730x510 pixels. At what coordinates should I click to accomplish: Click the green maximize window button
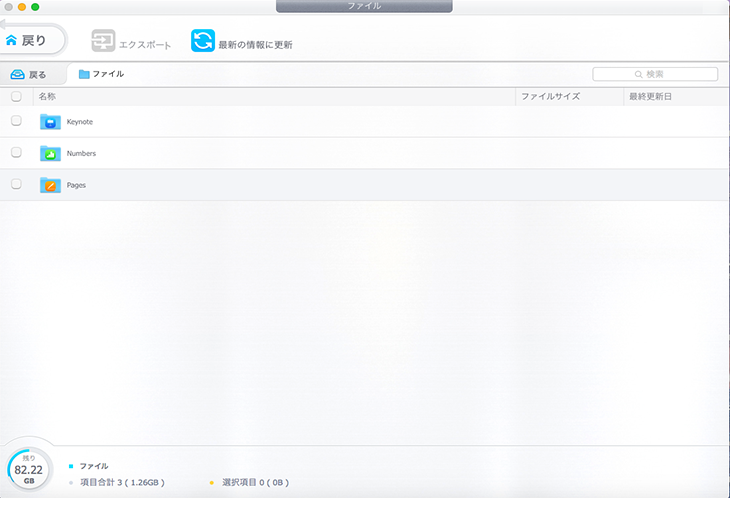35,7
